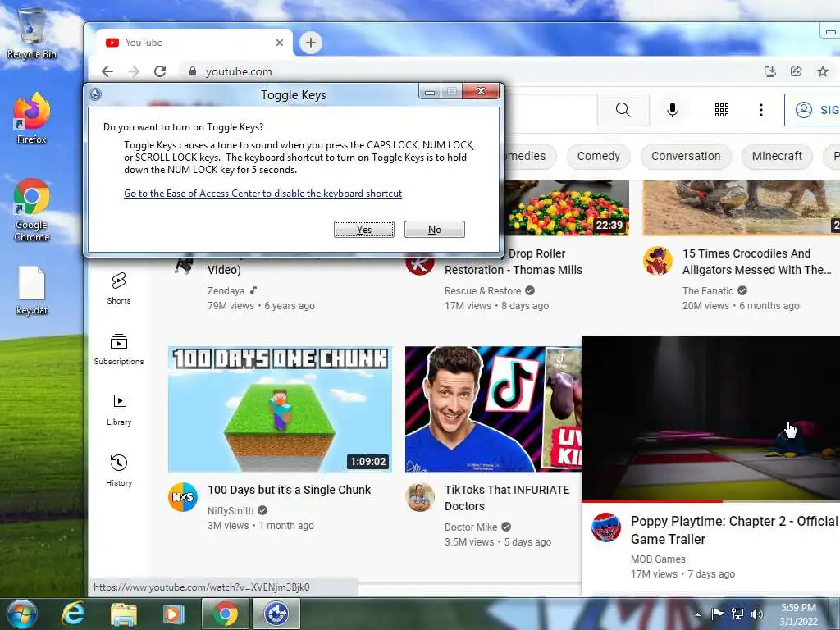Screen dimensions: 840x630
Task: Select the Conversation filter chip
Action: tap(686, 156)
